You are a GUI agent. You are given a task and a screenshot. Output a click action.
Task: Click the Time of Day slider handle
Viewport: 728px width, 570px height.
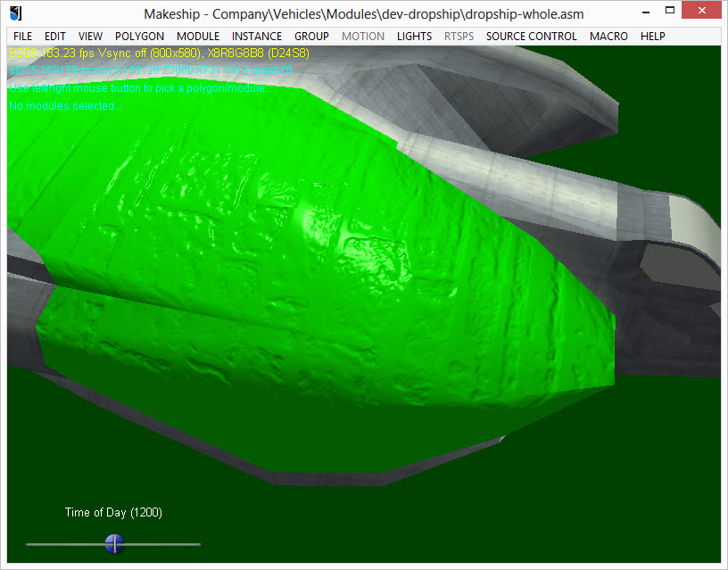(114, 543)
